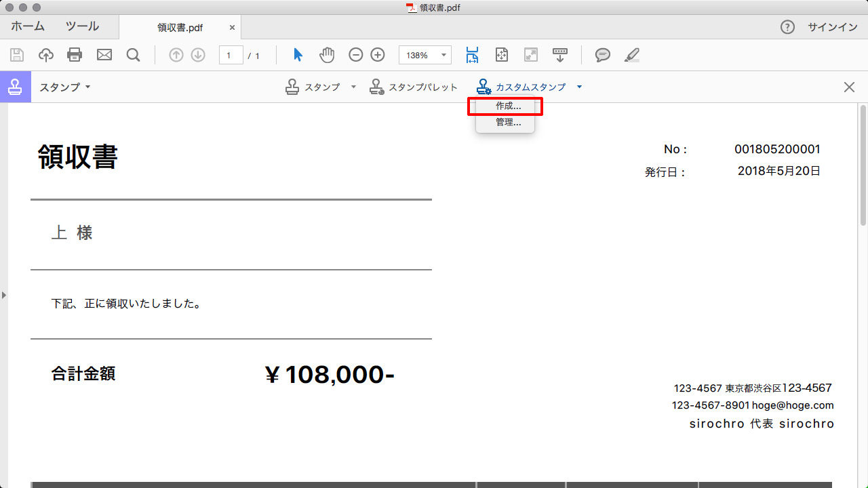Switch to the ホーム tab
This screenshot has width=868, height=488.
pyautogui.click(x=28, y=26)
